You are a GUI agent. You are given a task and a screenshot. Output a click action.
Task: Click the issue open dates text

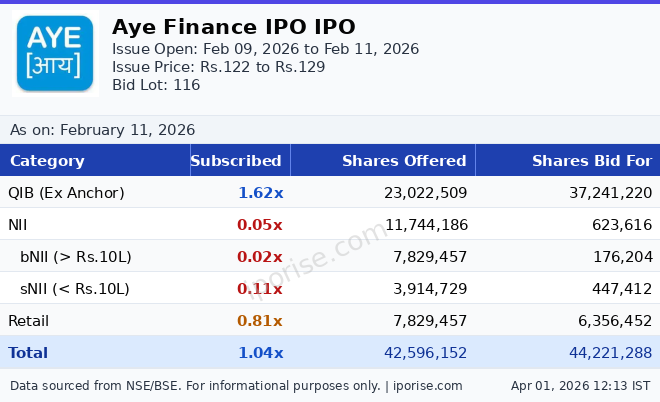[265, 49]
